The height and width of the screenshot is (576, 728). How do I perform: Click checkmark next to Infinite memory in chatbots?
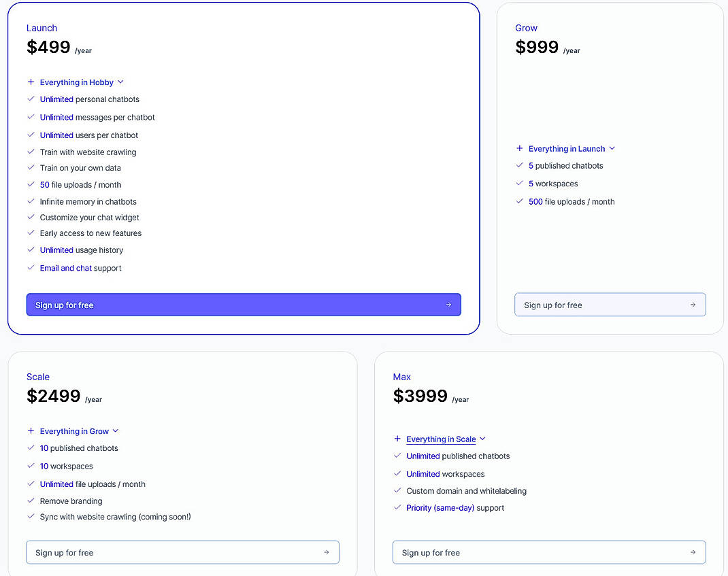pyautogui.click(x=31, y=201)
